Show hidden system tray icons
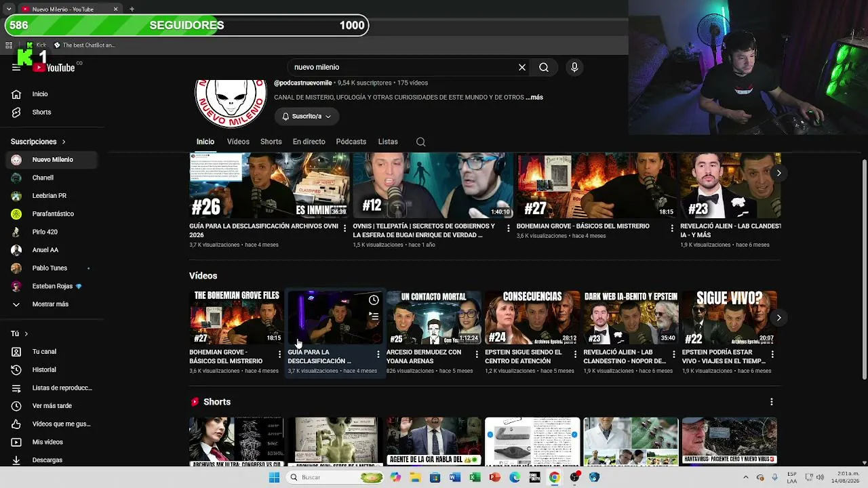 pyautogui.click(x=746, y=477)
